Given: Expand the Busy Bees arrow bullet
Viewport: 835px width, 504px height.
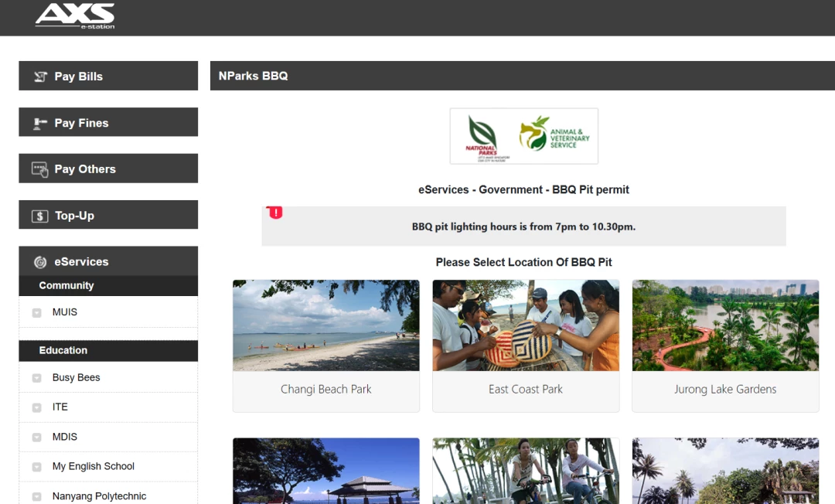Looking at the screenshot, I should pyautogui.click(x=37, y=378).
